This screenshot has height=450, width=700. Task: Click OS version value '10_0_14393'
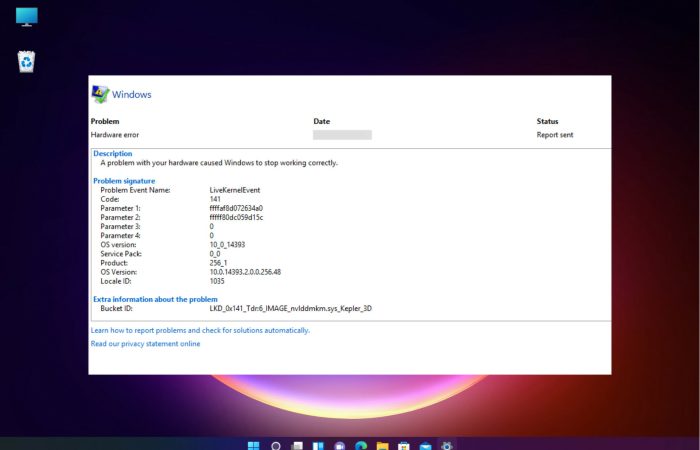(x=227, y=245)
